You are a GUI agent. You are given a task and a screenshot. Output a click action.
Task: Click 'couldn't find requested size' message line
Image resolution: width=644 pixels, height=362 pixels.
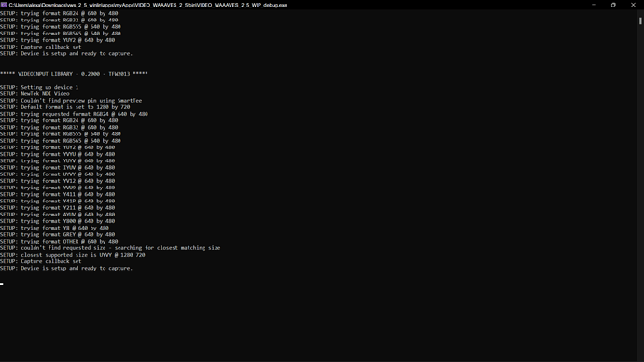110,248
